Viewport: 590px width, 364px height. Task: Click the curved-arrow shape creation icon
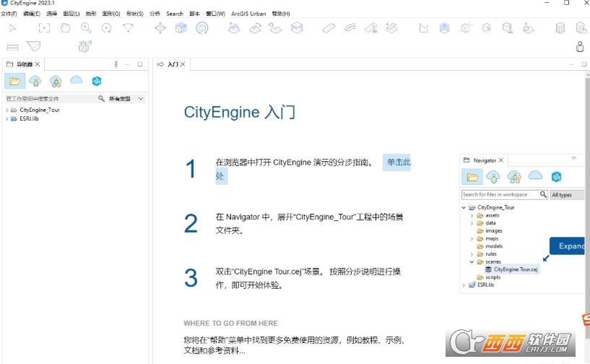(255, 28)
